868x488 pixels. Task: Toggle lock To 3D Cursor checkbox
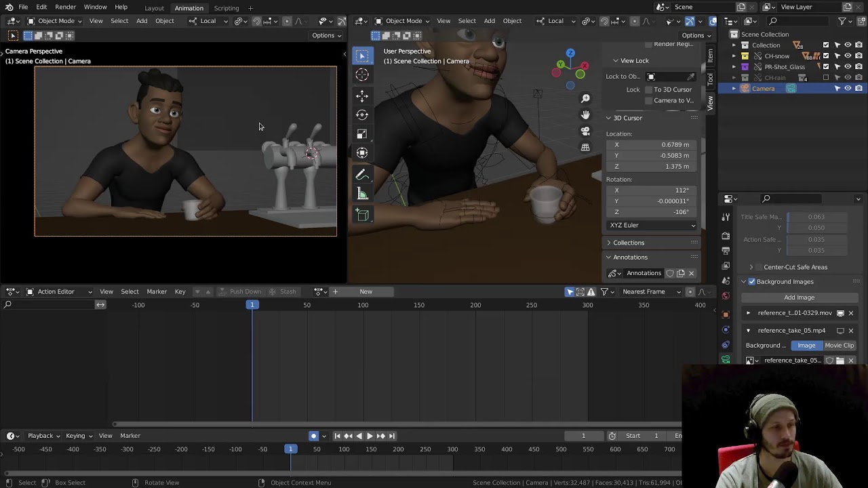[649, 89]
